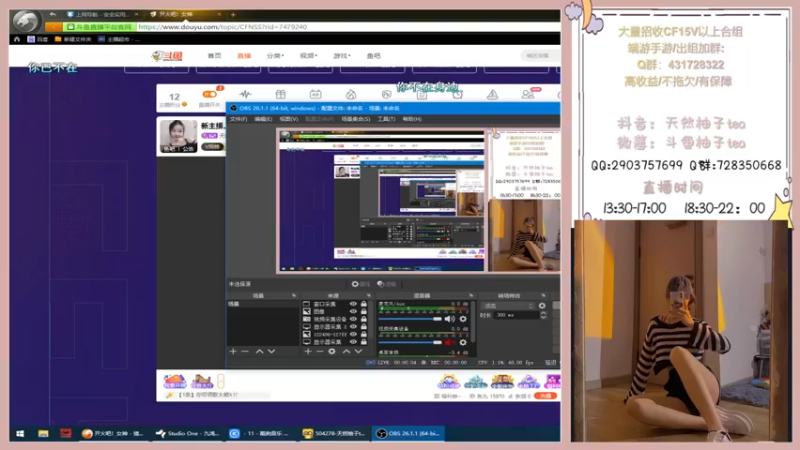Screen dimensions: 800x450
Task: Open the 帮助(H) menu in OBS
Action: [412, 119]
